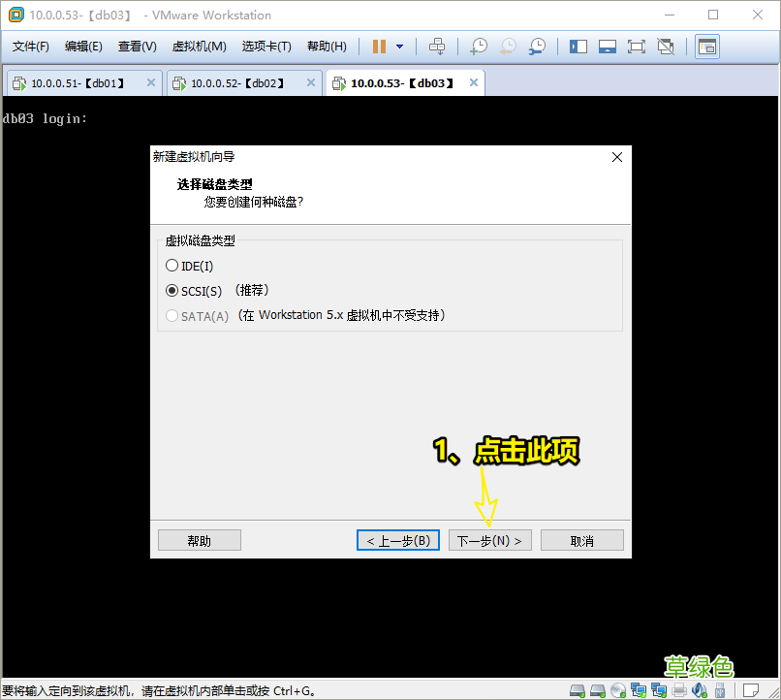Image resolution: width=781 pixels, height=700 pixels.
Task: Revert the virtual machine to its snapshot
Action: point(508,47)
